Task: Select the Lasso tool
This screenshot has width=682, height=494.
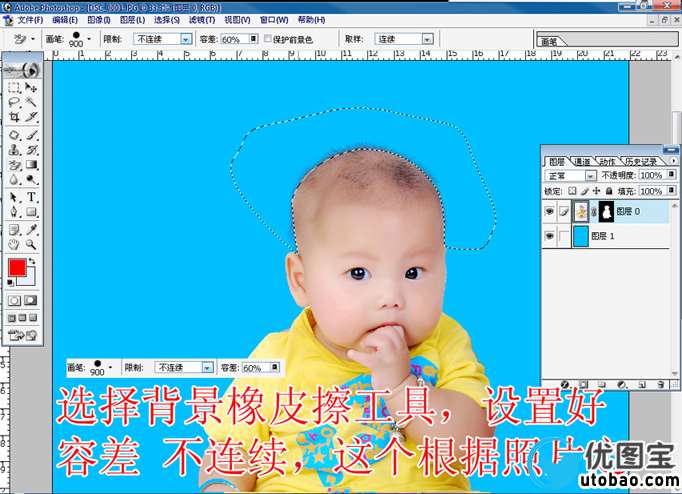Action: tap(14, 103)
